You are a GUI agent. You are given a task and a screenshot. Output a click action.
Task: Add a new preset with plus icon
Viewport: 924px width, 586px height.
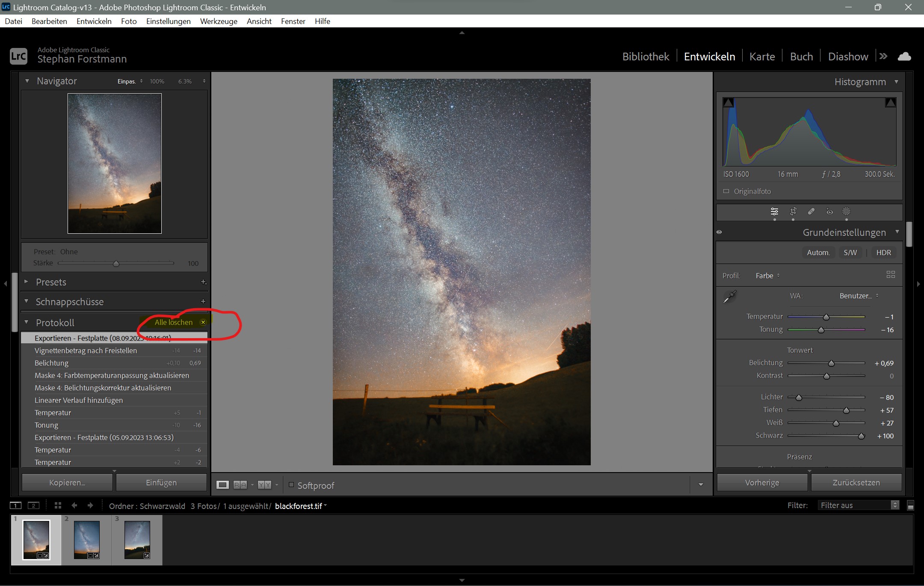204,282
